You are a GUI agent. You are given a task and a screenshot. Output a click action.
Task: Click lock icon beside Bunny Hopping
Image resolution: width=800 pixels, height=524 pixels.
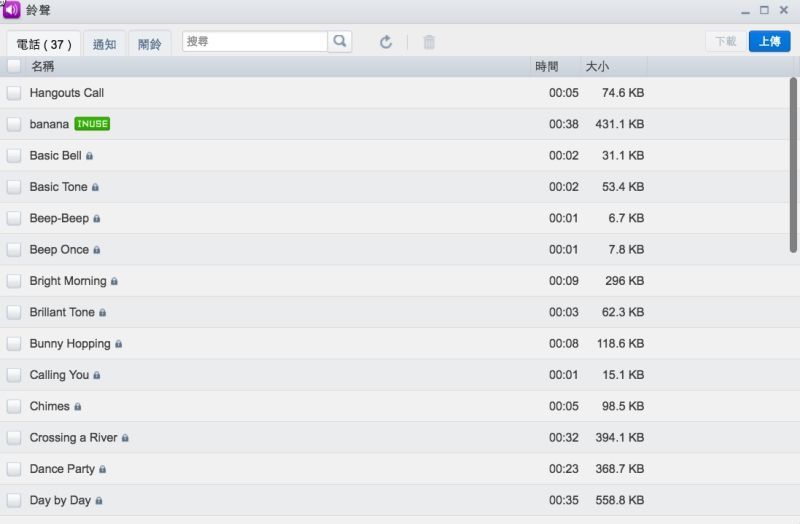point(118,344)
